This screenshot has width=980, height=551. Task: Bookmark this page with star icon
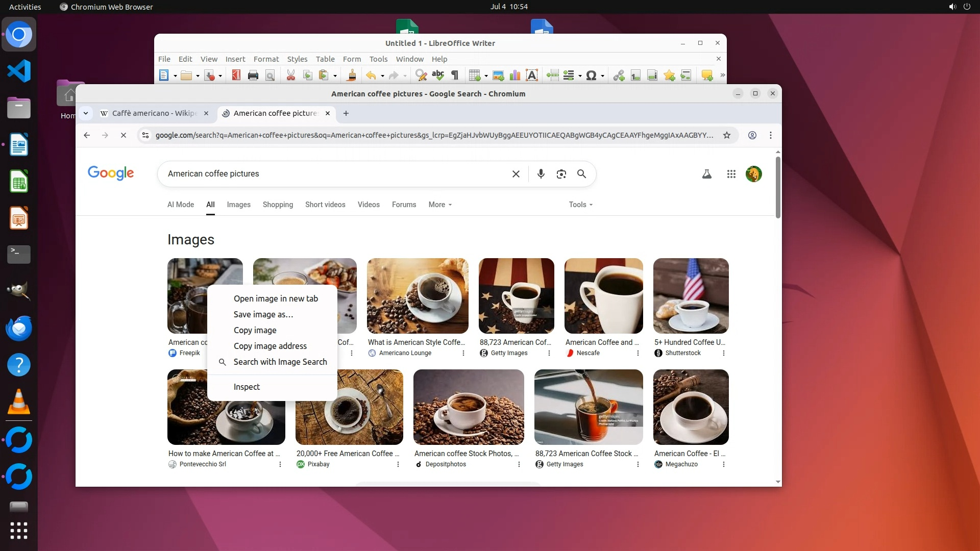tap(727, 135)
